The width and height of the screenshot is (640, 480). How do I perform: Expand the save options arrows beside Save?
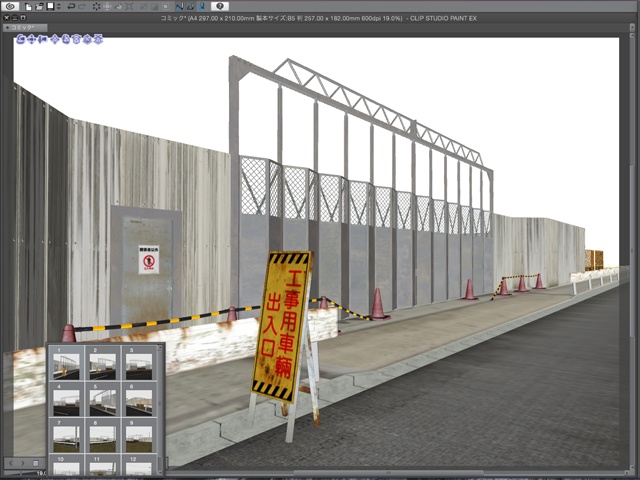(x=58, y=6)
